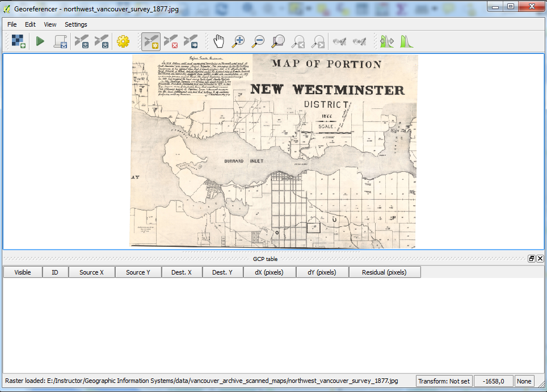Click the Source X column header
The height and width of the screenshot is (392, 547).
click(x=91, y=272)
